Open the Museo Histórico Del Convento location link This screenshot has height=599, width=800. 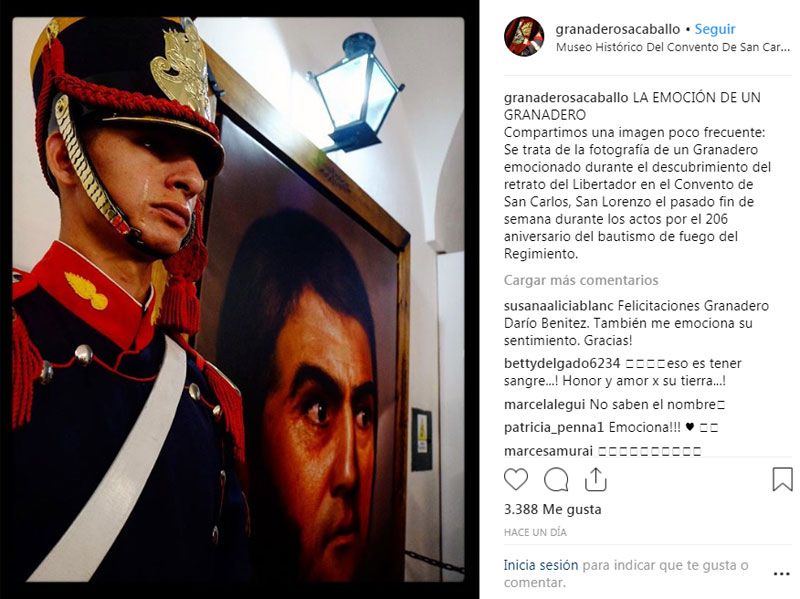tap(673, 47)
